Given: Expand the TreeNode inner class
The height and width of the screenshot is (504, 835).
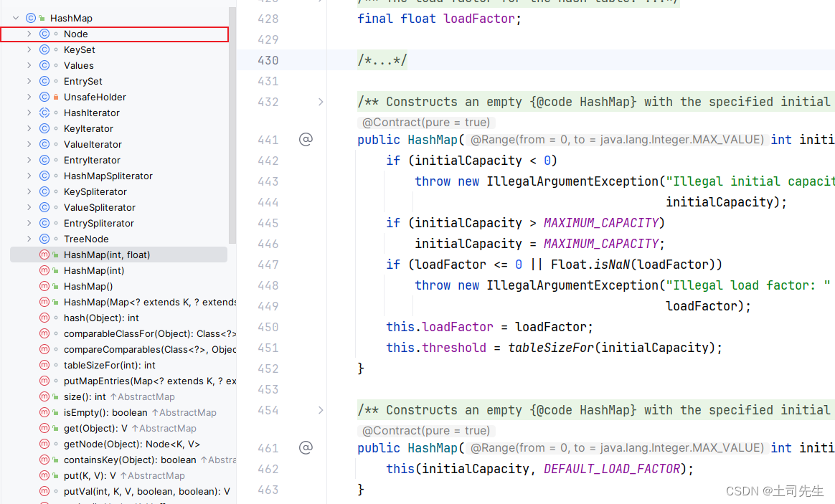Looking at the screenshot, I should [x=29, y=239].
